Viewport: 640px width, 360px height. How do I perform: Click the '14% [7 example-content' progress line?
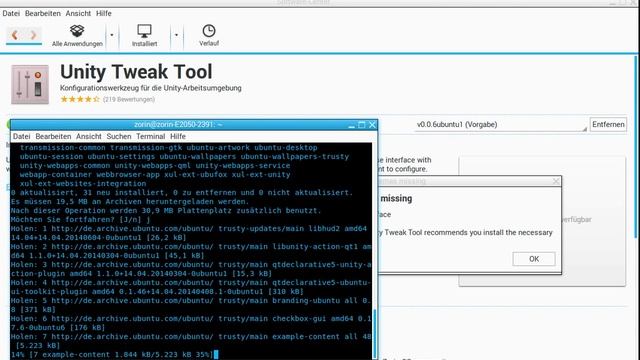pyautogui.click(x=112, y=355)
